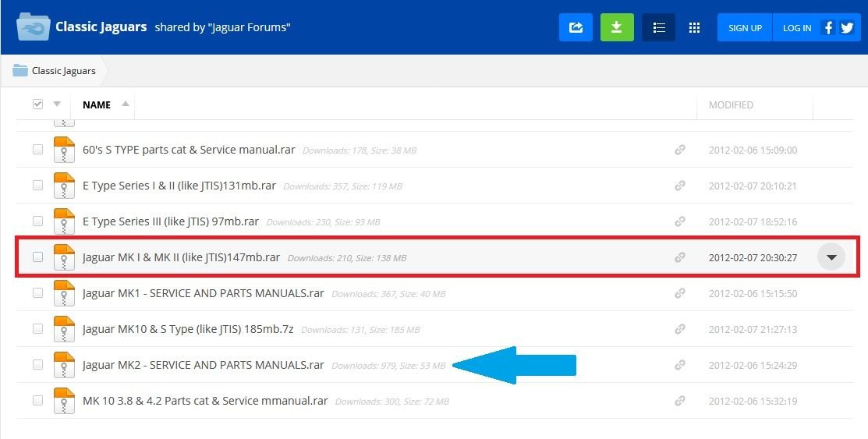Click 'shared by "Jaguar Forums"' header text
Screen dimensions: 868x439
pyautogui.click(x=222, y=27)
